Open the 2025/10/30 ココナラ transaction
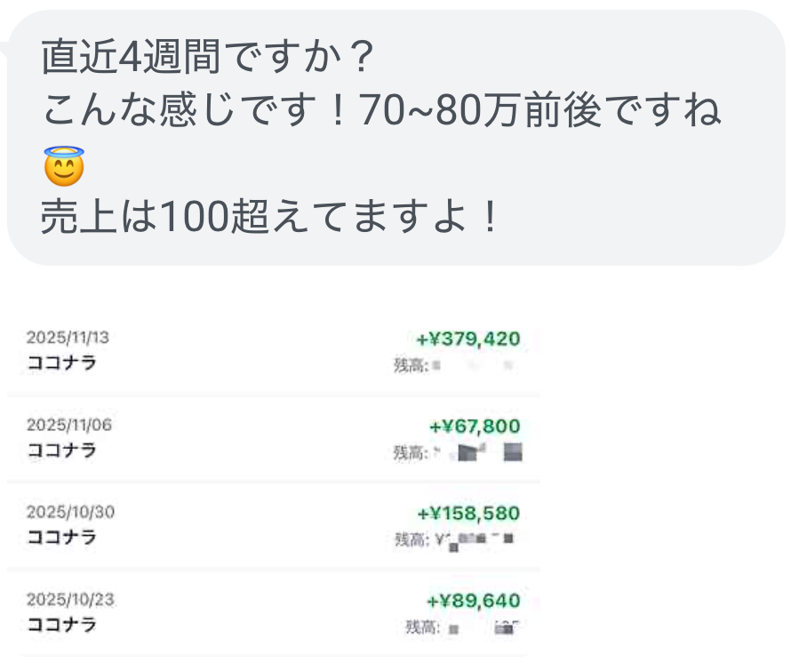 pos(62,537)
